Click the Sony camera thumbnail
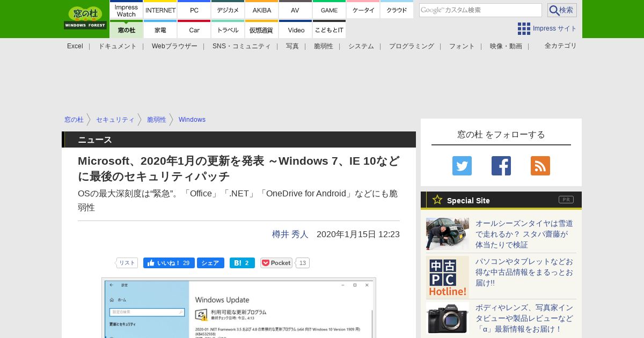The image size is (644, 338). [x=448, y=318]
